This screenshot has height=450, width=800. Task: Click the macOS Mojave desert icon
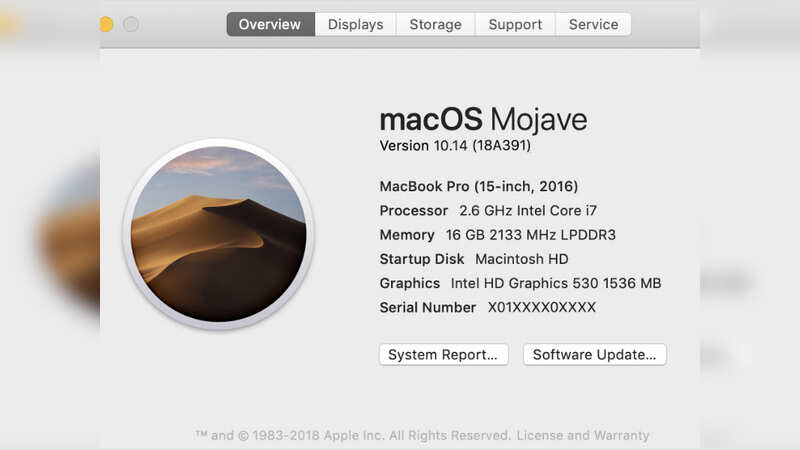(x=218, y=234)
